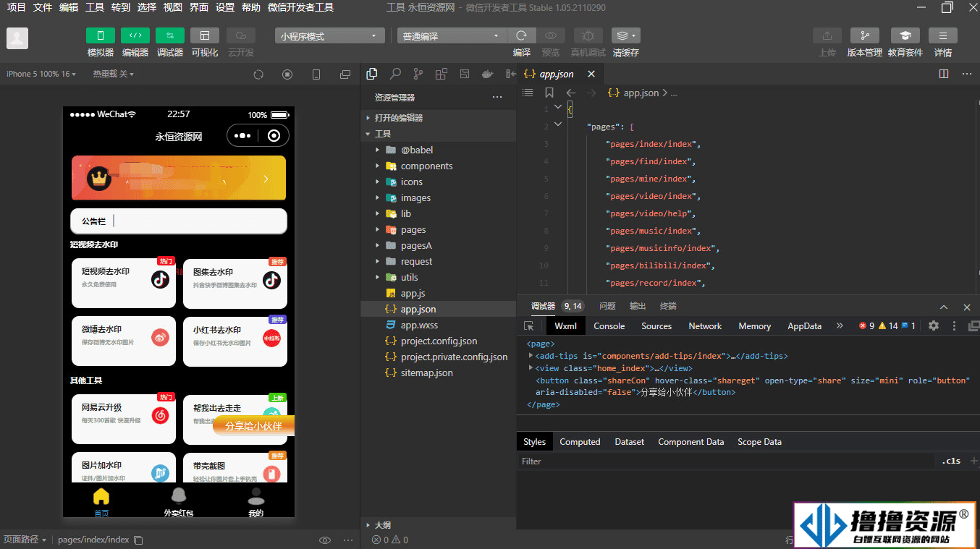The width and height of the screenshot is (980, 549).
Task: Click the preview eye icon
Action: pos(551,35)
